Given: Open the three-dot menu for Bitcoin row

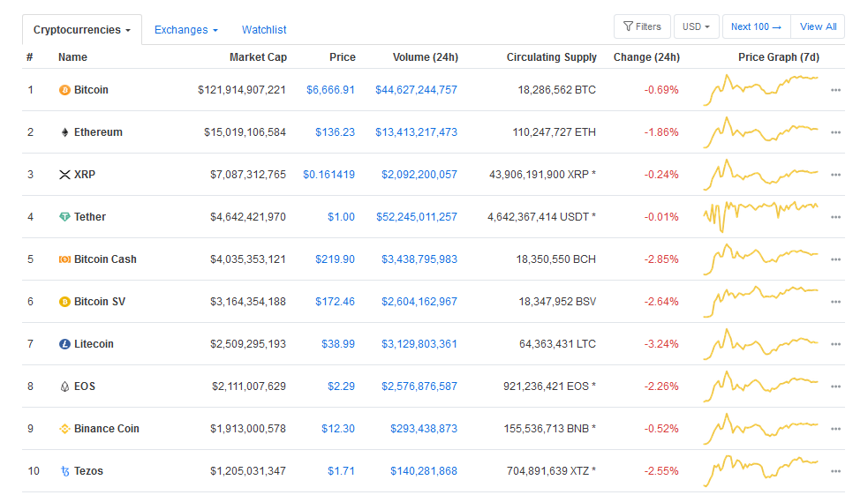Looking at the screenshot, I should [x=835, y=90].
